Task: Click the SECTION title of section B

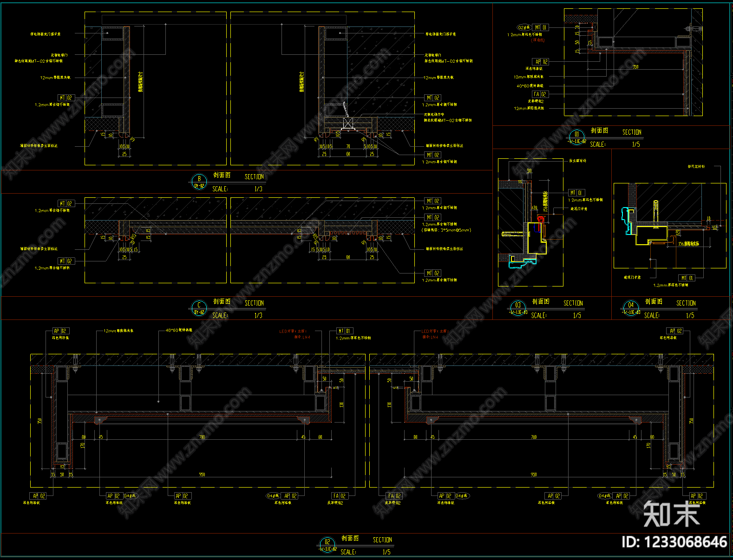Action: pos(254,177)
